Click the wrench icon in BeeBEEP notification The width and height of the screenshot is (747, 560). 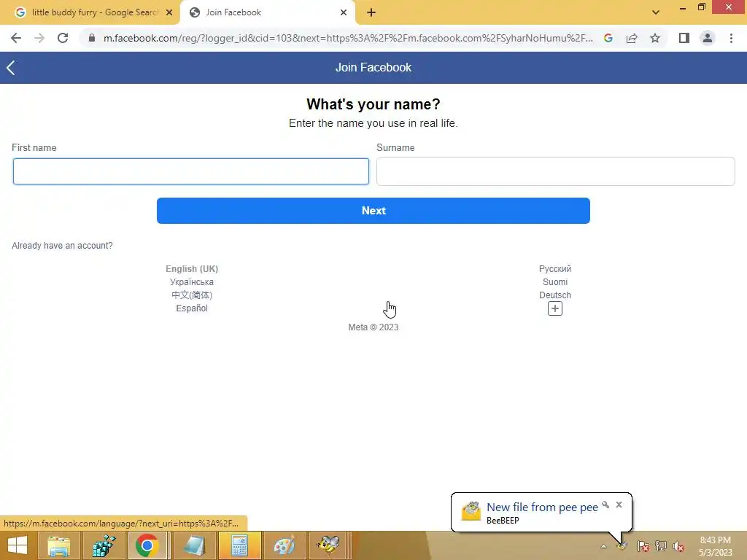pos(605,505)
